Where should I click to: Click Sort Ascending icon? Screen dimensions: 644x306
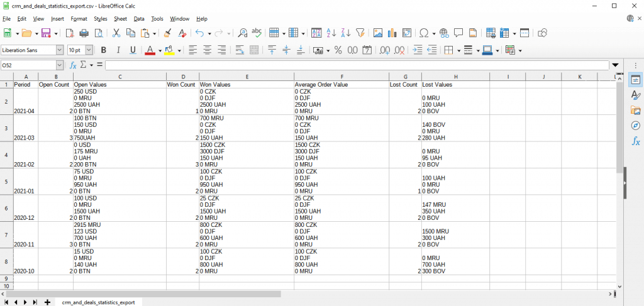(331, 33)
